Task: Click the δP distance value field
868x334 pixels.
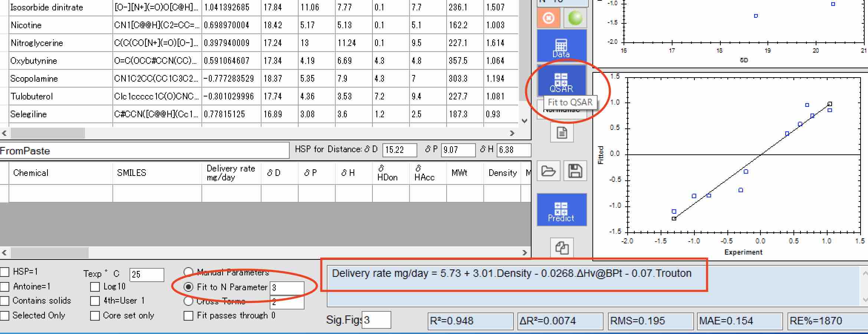Action: [458, 150]
